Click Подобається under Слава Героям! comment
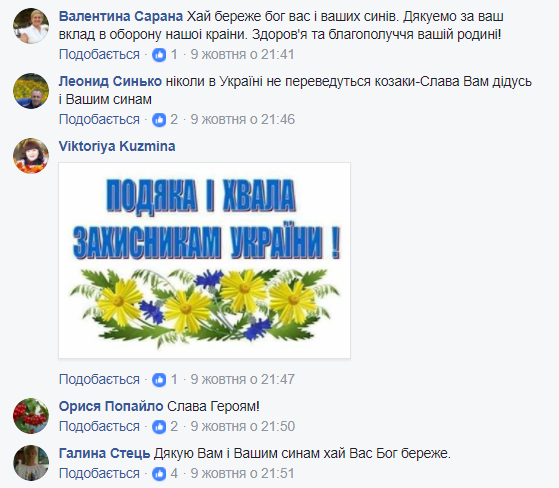Image resolution: width=559 pixels, height=488 pixels. 99,426
